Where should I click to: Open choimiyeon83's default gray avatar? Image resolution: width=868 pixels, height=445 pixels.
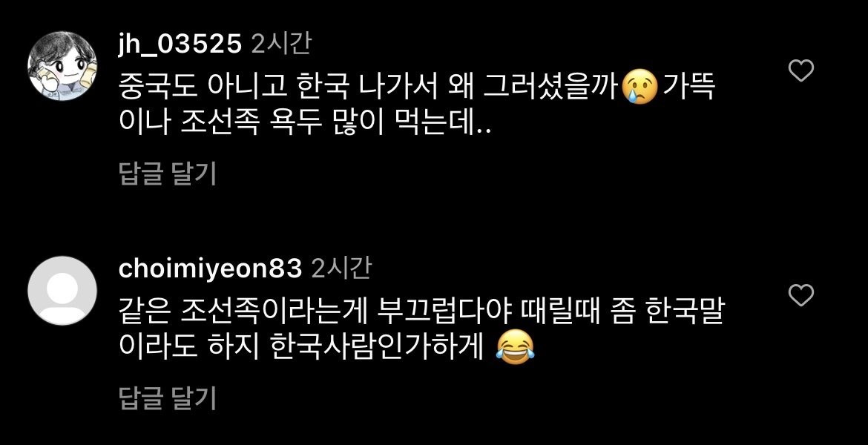[62, 291]
